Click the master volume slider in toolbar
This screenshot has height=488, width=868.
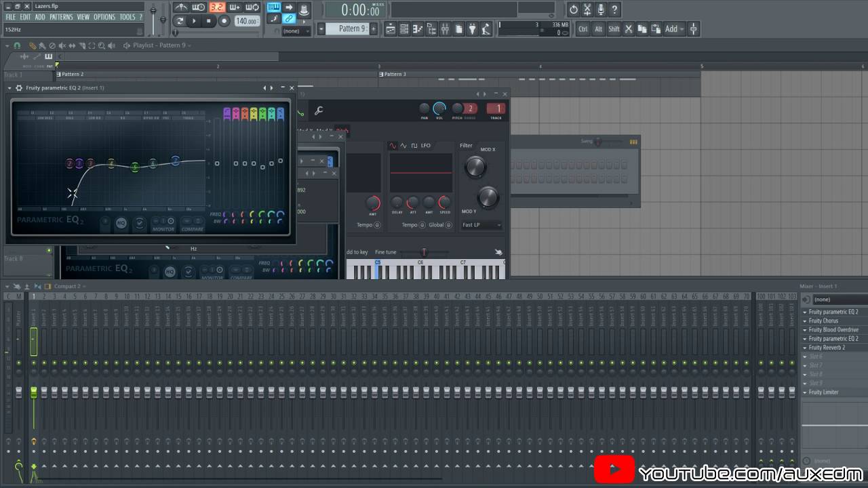click(x=154, y=11)
